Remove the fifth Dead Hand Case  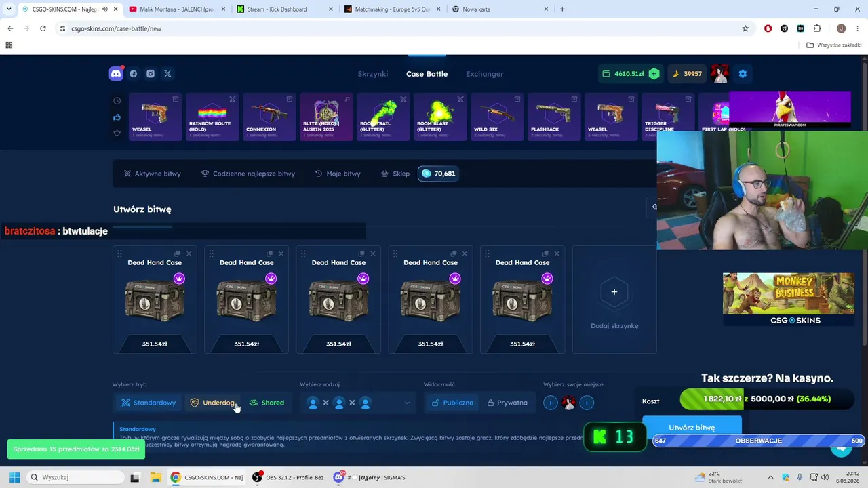(557, 253)
